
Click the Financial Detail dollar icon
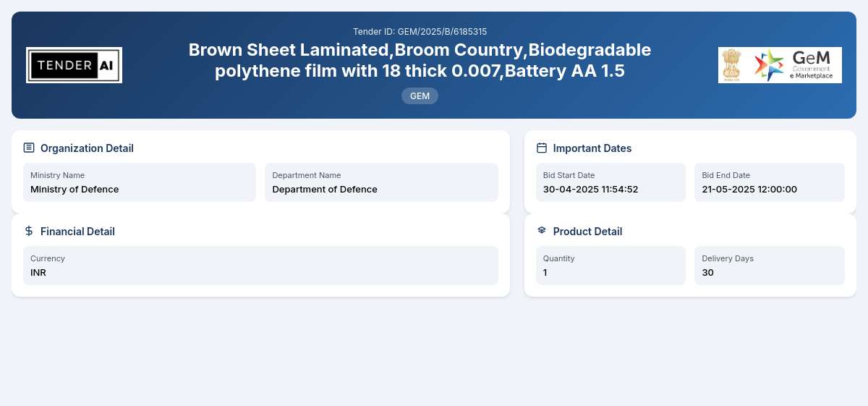[x=29, y=231]
